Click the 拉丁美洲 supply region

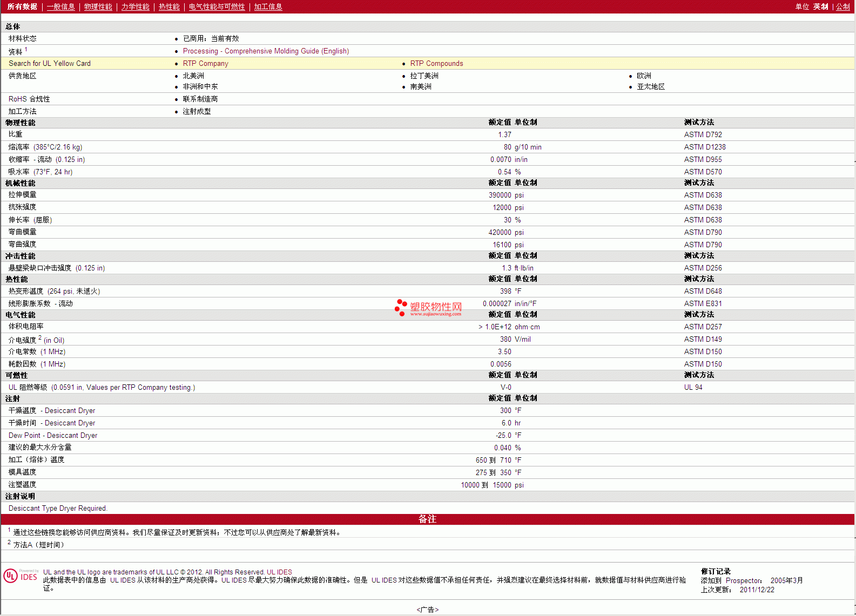click(x=424, y=76)
